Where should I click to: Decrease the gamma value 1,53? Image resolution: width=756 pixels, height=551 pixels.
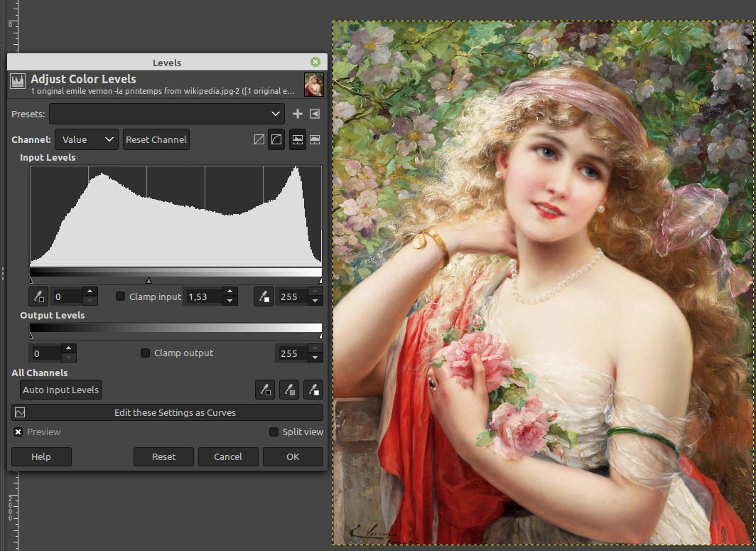230,301
